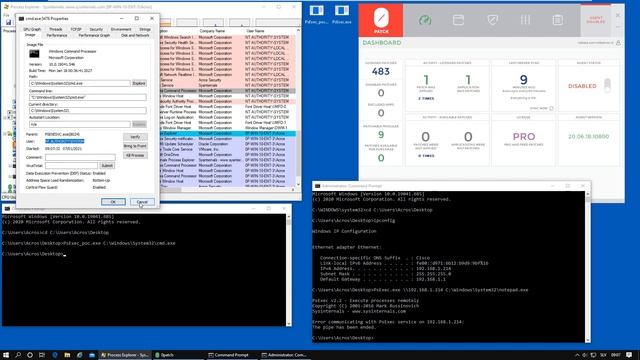The image size is (640, 360).
Task: Select the highlighted User value text
Action: point(64,141)
